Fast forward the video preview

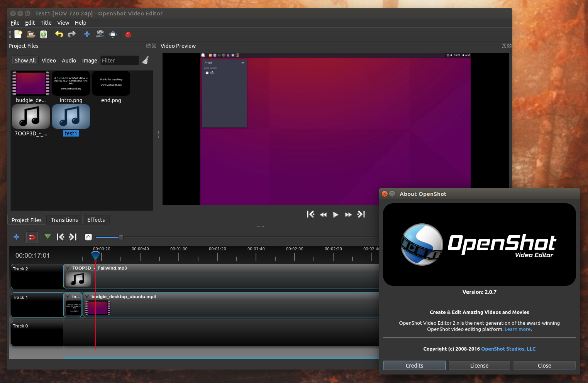(x=348, y=214)
